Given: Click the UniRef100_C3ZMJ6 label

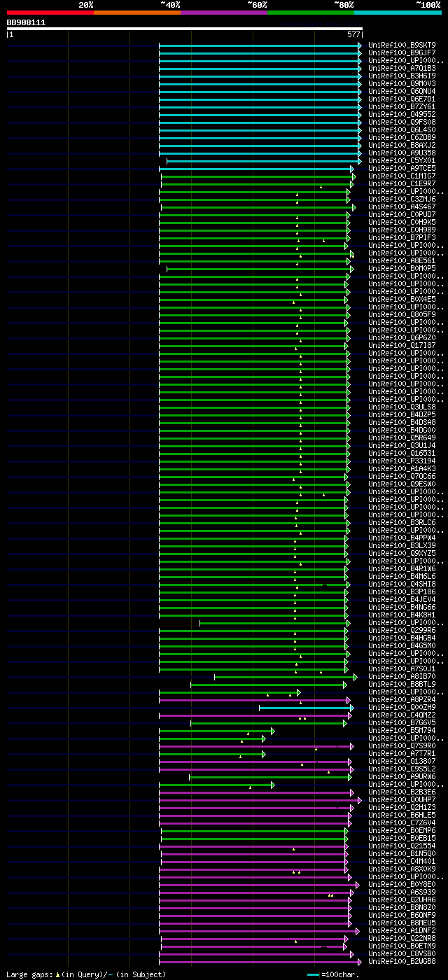Looking at the screenshot, I should pos(402,199).
